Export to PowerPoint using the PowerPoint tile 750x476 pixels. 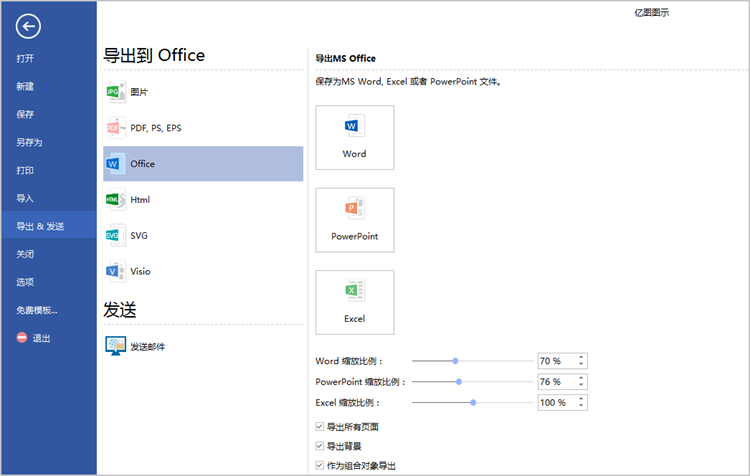click(354, 220)
